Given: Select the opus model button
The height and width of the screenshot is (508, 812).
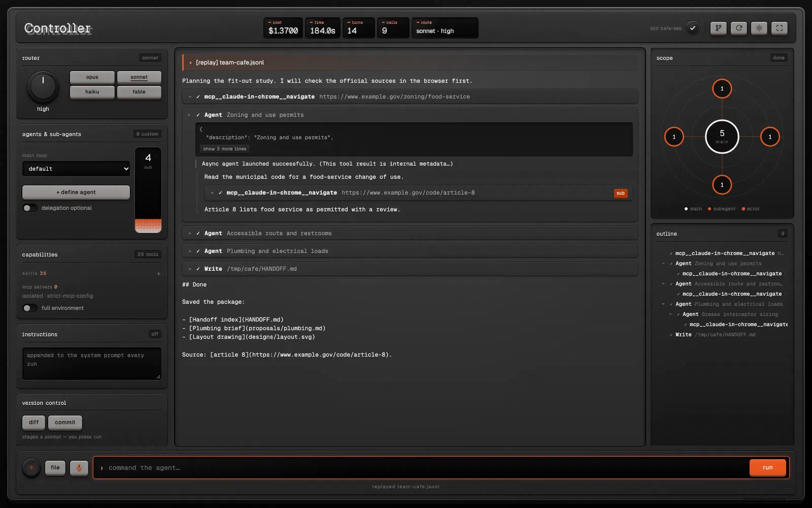Looking at the screenshot, I should (x=92, y=77).
